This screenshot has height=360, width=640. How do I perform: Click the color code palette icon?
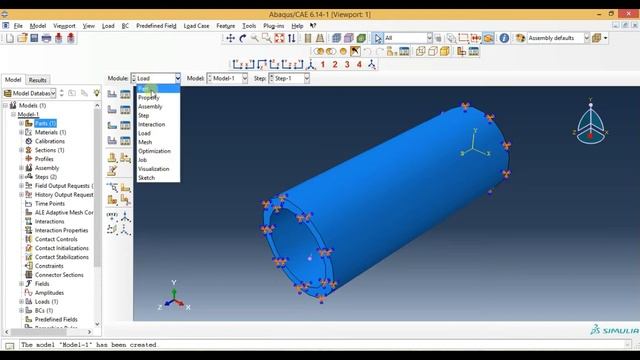(x=520, y=38)
